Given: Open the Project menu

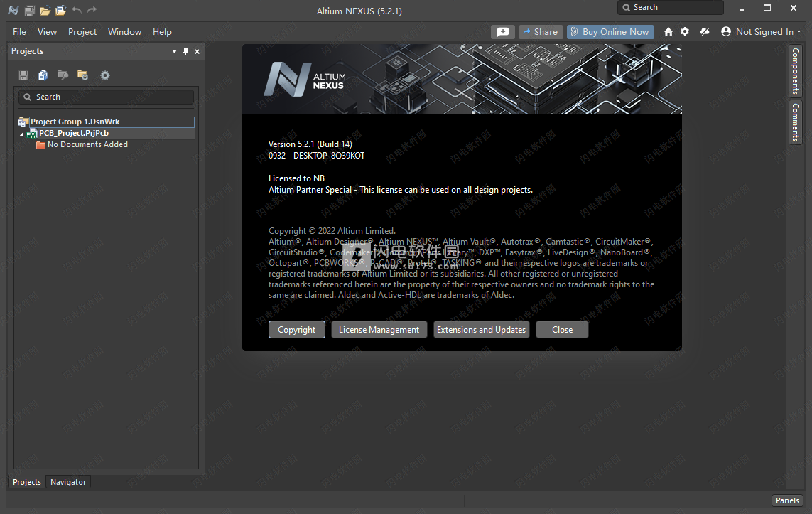Looking at the screenshot, I should [x=82, y=31].
